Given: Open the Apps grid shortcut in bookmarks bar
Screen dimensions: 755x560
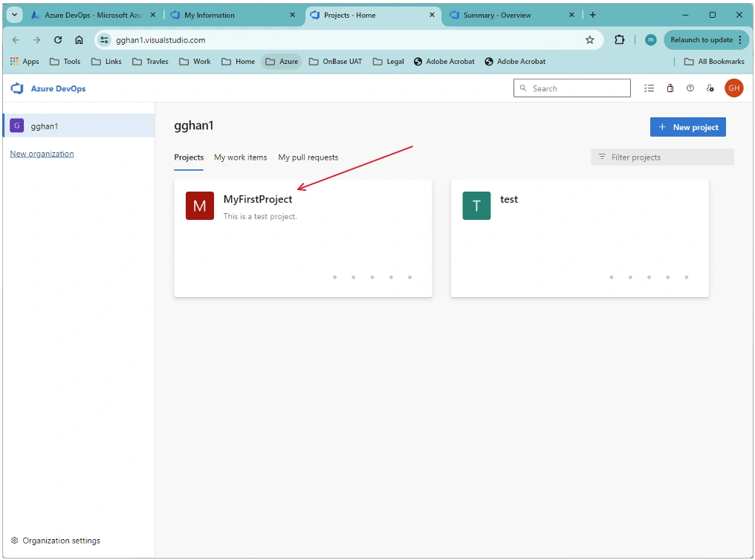Looking at the screenshot, I should [24, 62].
